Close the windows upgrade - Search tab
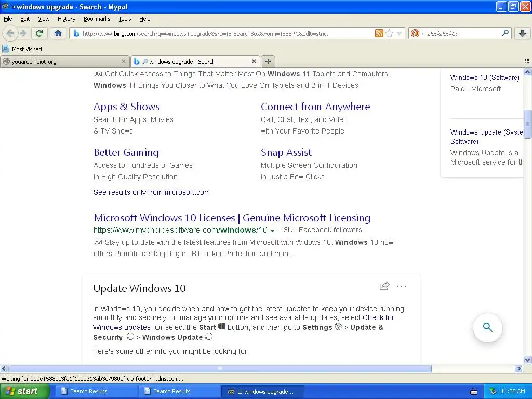 254,61
